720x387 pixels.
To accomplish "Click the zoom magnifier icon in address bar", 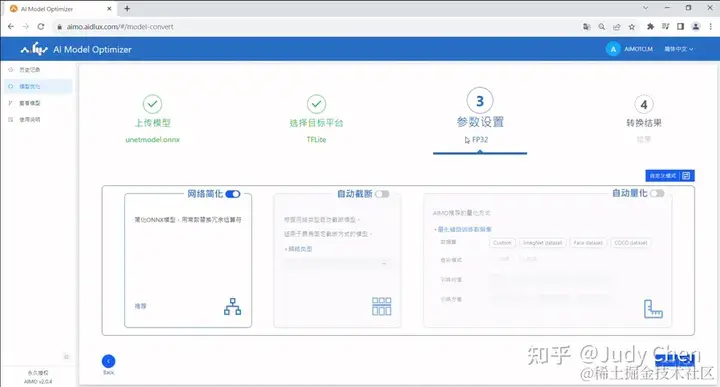I will [x=602, y=27].
